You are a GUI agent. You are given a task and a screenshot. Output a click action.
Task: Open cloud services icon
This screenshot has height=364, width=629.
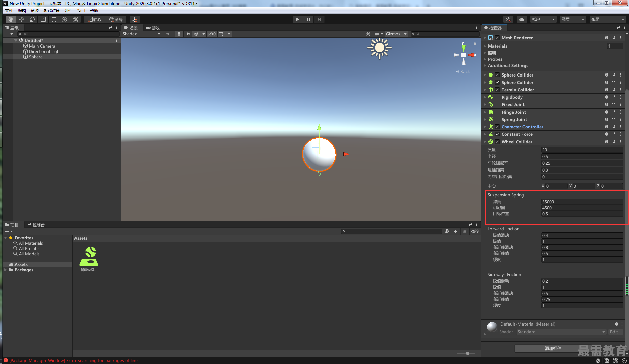[522, 19]
